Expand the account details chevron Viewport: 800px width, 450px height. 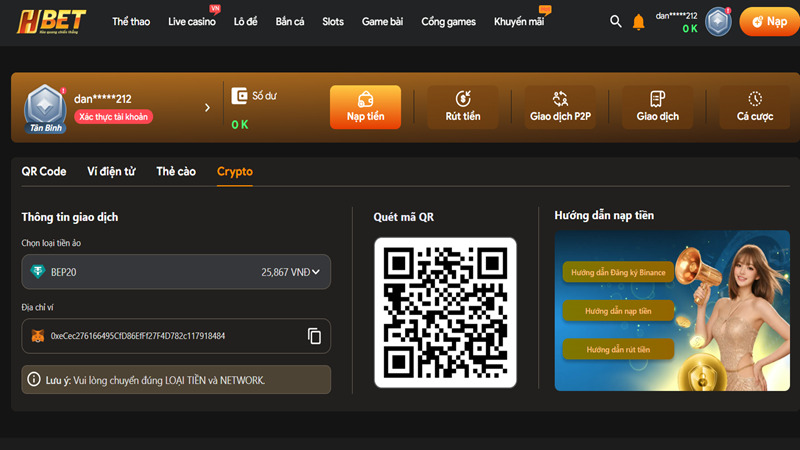click(207, 108)
